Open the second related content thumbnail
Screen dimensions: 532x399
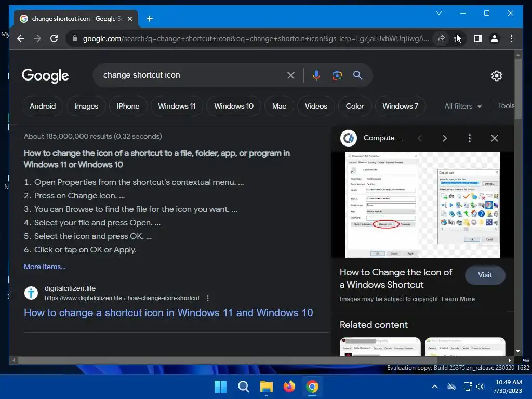click(x=465, y=347)
